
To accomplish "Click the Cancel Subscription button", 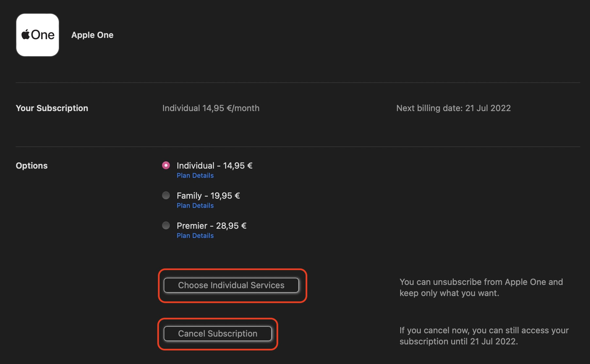I will (x=218, y=334).
